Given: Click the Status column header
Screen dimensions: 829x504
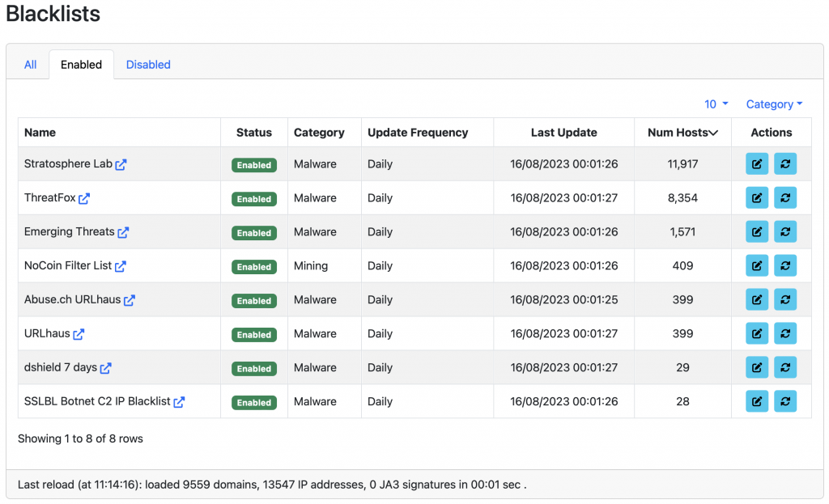Looking at the screenshot, I should click(253, 133).
